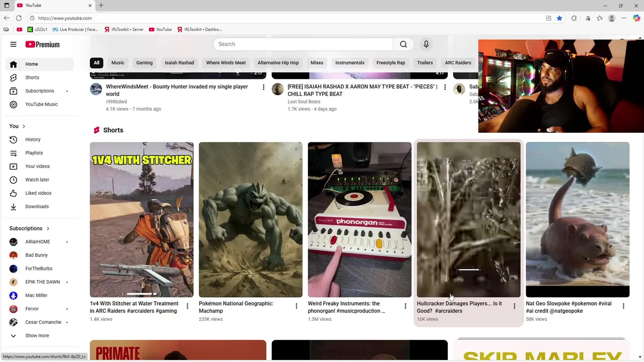644x362 pixels.
Task: Open the hamburger guide menu
Action: pos(14,44)
